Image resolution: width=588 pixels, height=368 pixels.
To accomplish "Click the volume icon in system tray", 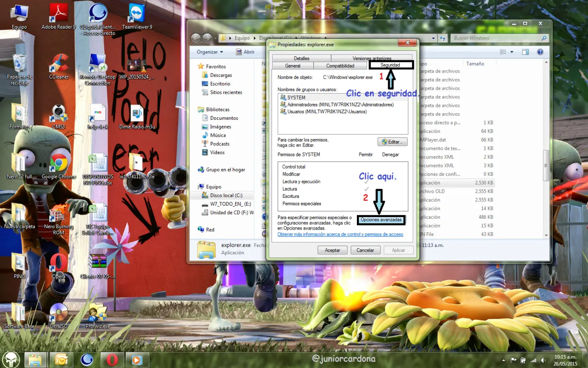I will tap(544, 360).
